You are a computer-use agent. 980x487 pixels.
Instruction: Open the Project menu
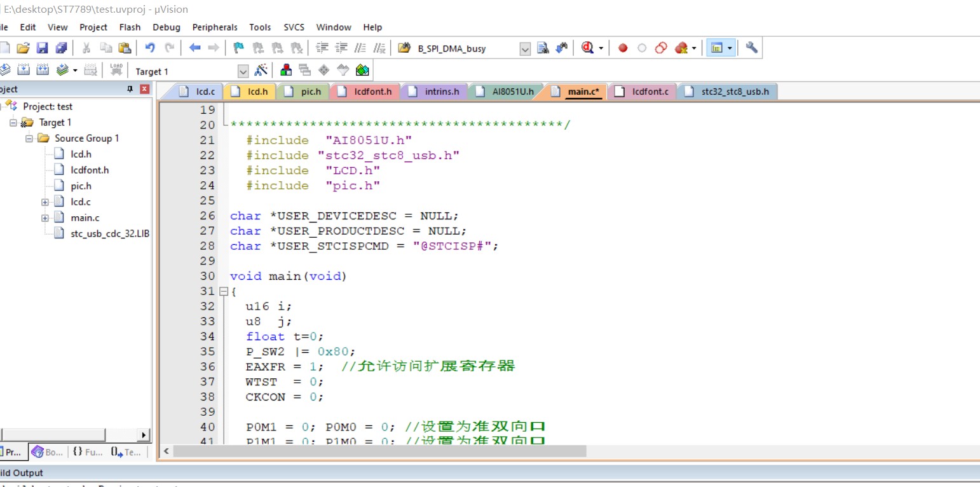click(93, 27)
